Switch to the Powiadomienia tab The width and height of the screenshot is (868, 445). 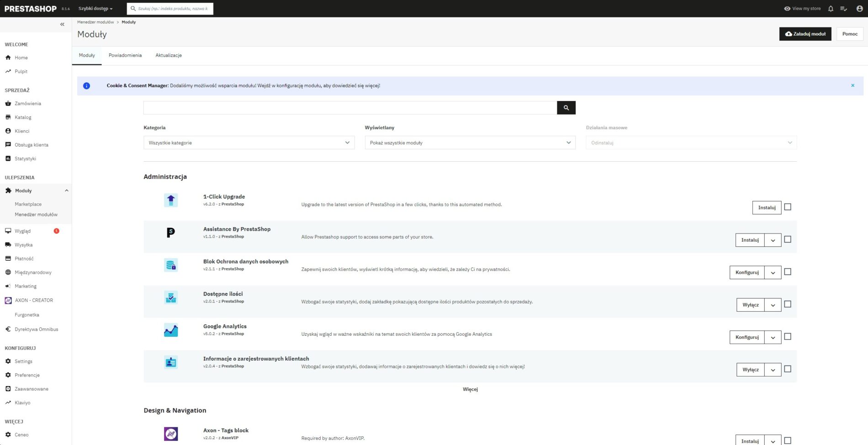click(125, 55)
